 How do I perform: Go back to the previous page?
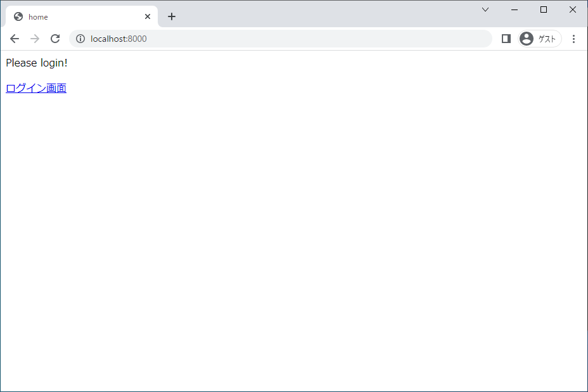pos(15,39)
